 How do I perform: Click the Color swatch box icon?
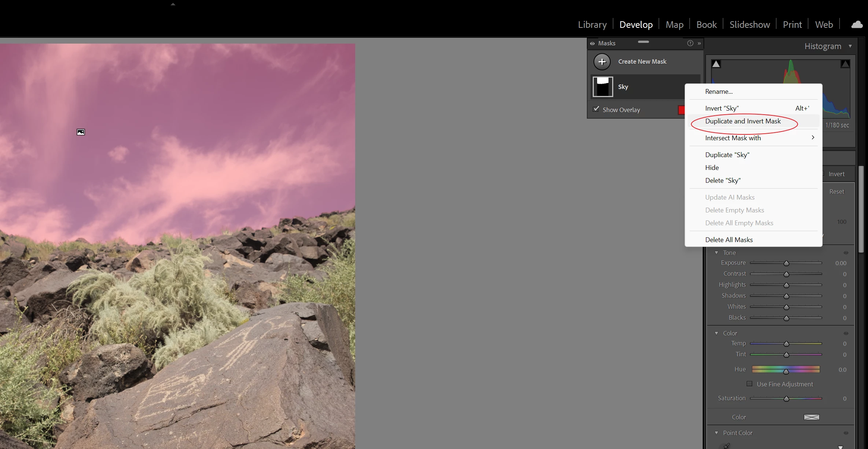click(x=811, y=417)
